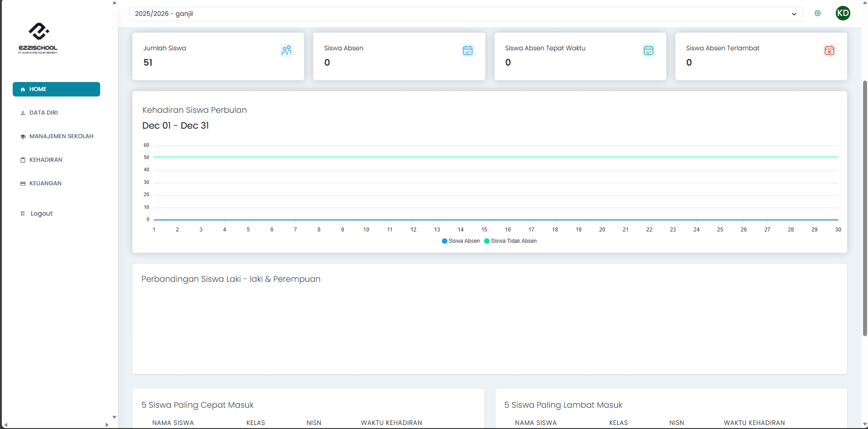Toggle Siswa Absen legend series
This screenshot has width=868, height=429.
click(461, 241)
